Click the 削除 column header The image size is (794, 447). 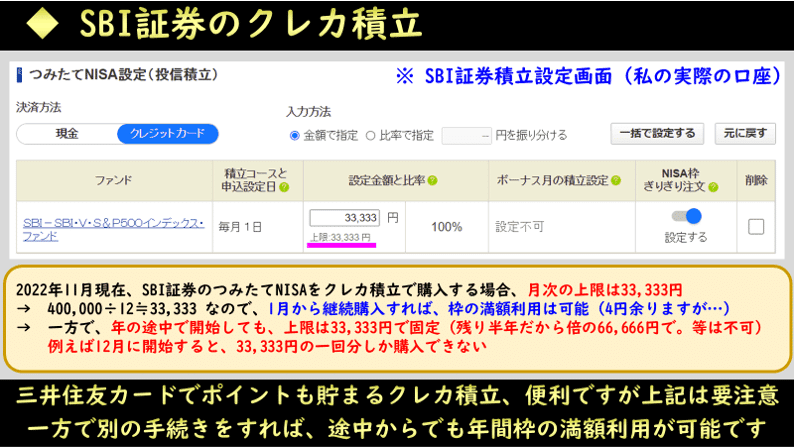756,180
